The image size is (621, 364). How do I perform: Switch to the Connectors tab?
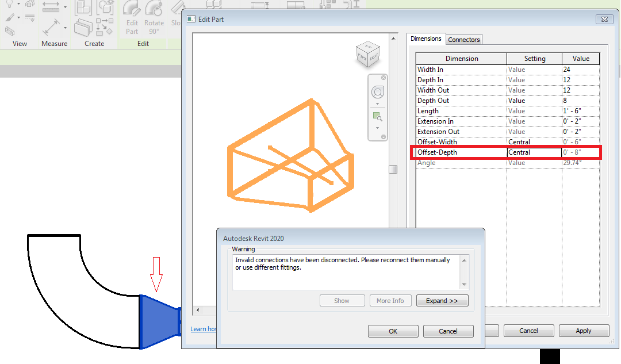463,39
